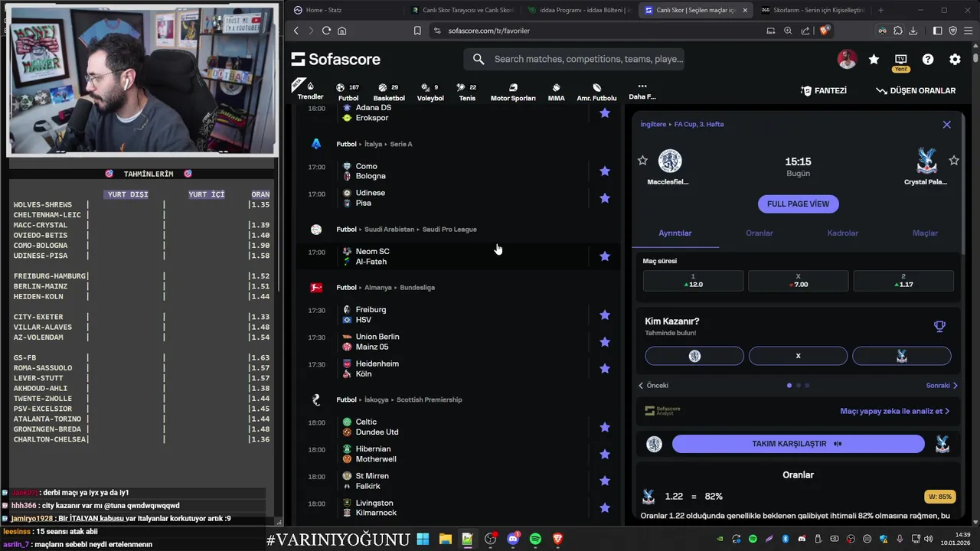Open Spotify from the taskbar

point(535,539)
